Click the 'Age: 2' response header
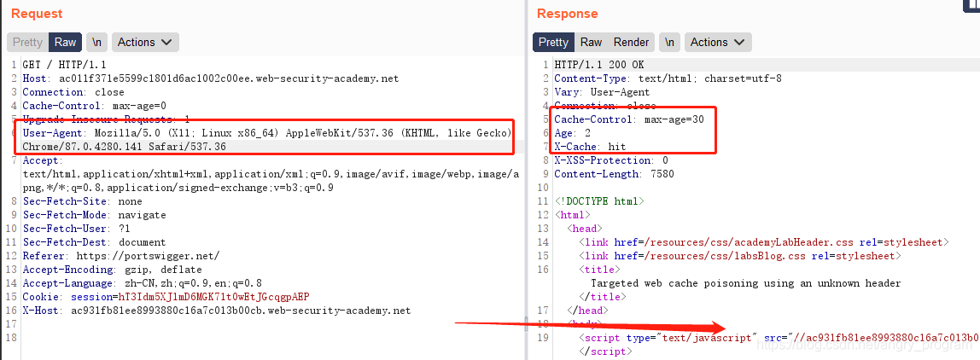The width and height of the screenshot is (980, 360). click(x=573, y=133)
